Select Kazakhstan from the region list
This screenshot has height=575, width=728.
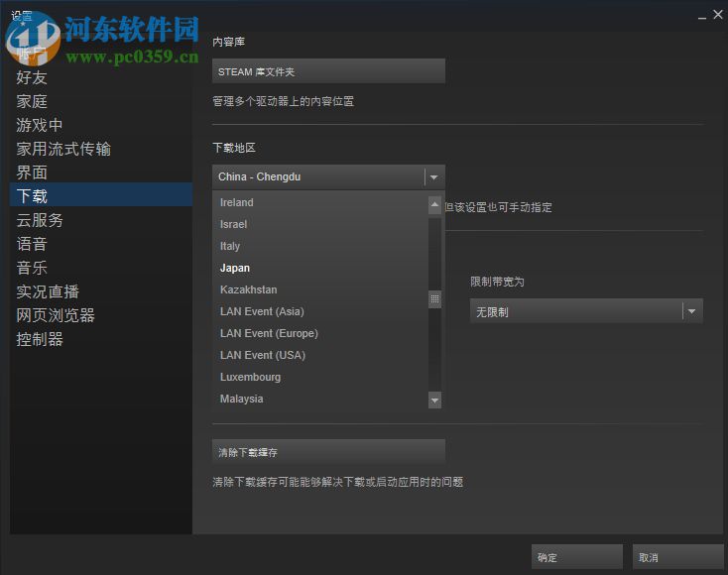[x=320, y=289]
